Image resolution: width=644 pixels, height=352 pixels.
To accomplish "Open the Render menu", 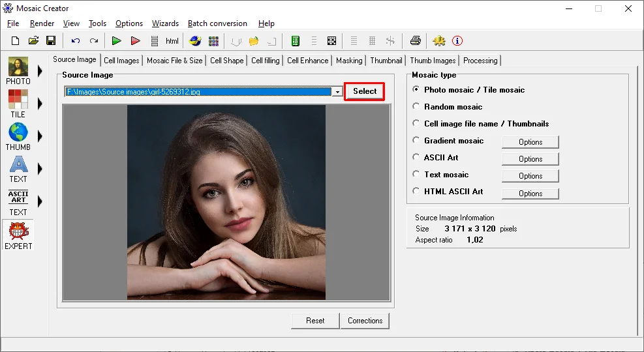I will pyautogui.click(x=42, y=23).
